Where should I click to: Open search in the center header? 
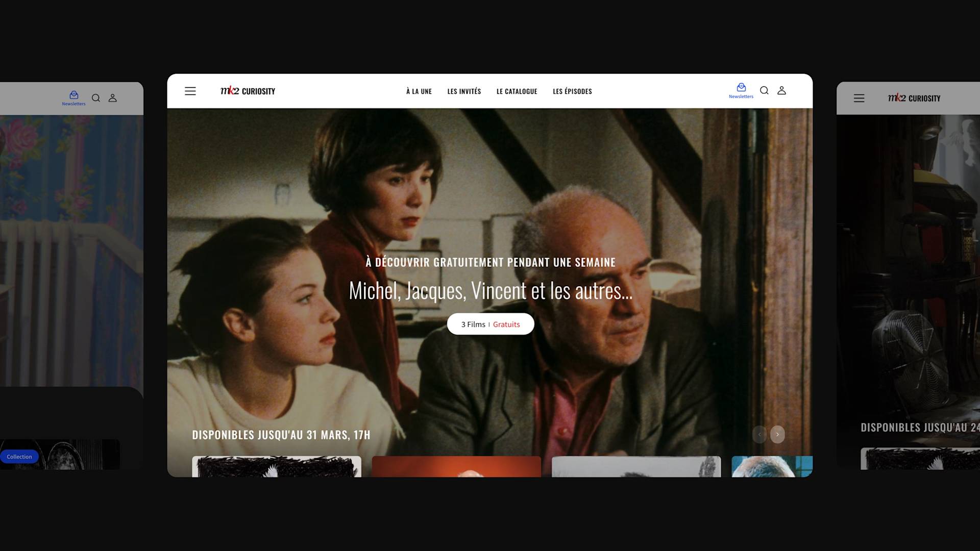764,91
